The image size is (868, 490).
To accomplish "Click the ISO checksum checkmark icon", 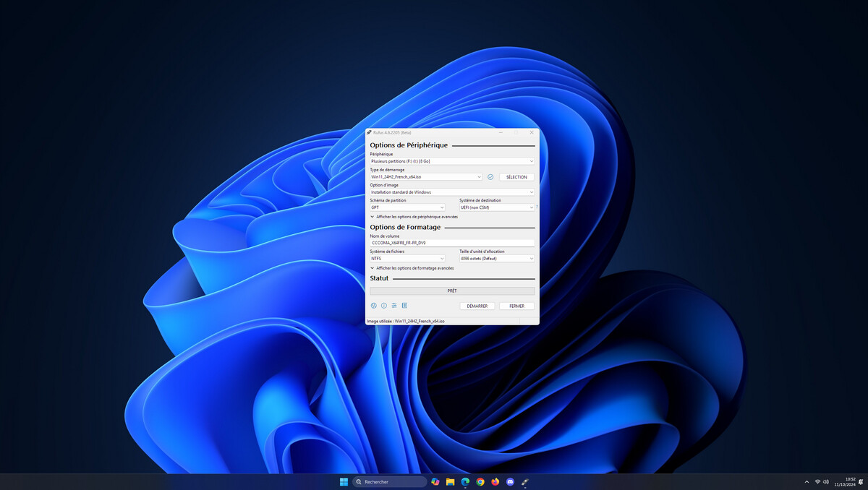I will pos(490,177).
